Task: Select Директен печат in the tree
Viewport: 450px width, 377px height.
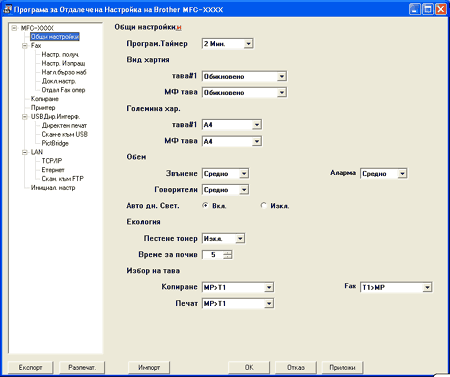Action: click(x=64, y=126)
